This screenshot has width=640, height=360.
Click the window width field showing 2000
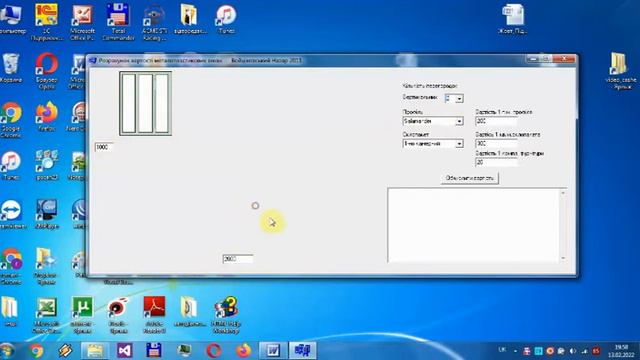click(238, 259)
